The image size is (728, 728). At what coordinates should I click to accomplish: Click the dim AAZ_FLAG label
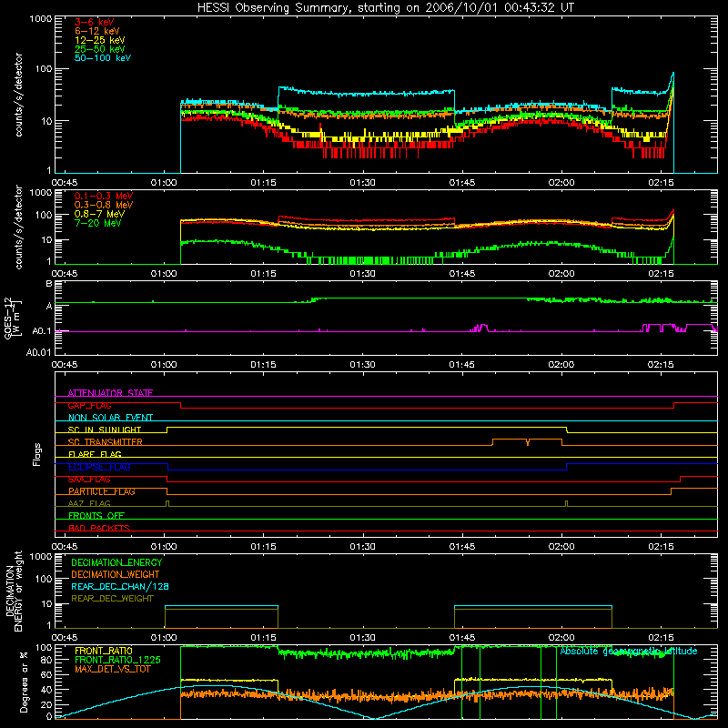(x=89, y=503)
